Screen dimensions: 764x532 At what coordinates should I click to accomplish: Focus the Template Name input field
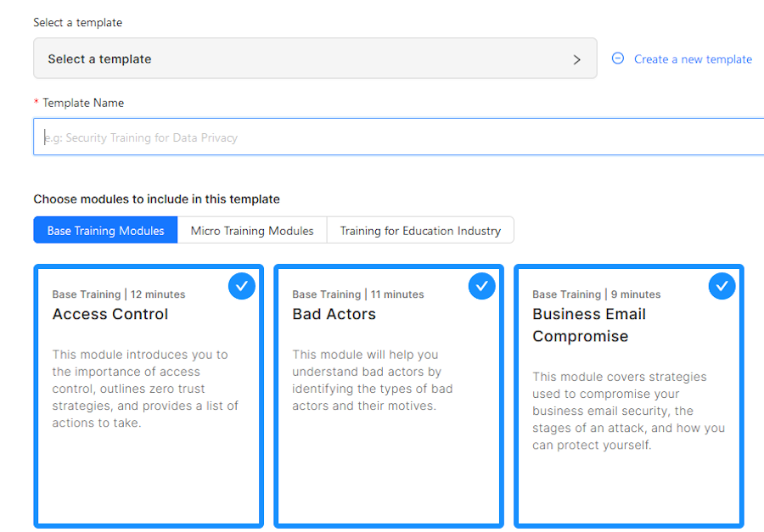(x=399, y=137)
